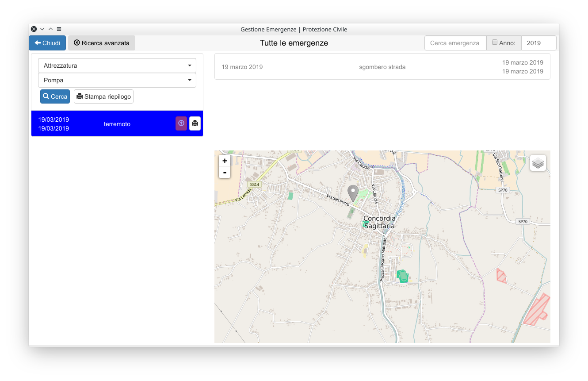Open the sgombero strada emergency entry
Image resolution: width=588 pixels, height=381 pixels.
coord(382,67)
